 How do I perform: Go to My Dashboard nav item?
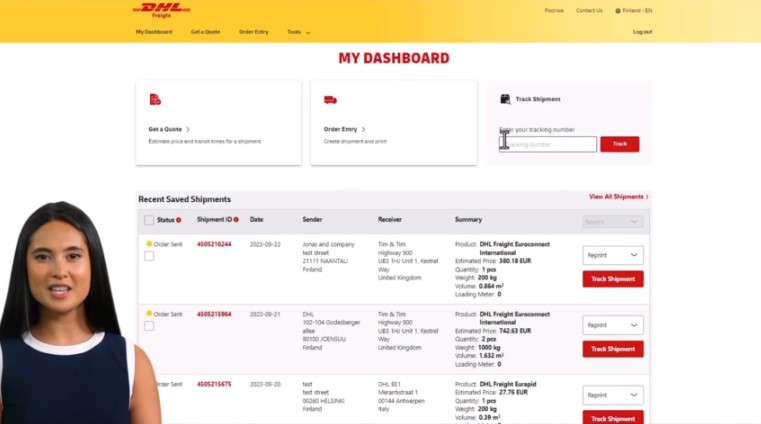[154, 32]
